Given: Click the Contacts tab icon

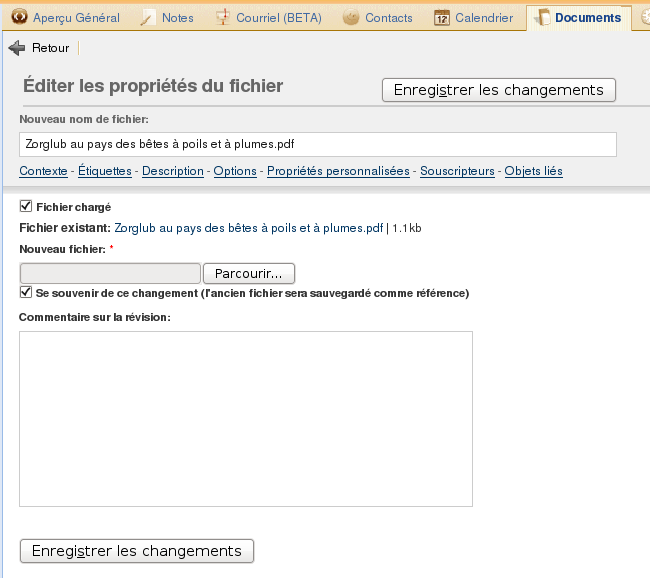Looking at the screenshot, I should pyautogui.click(x=351, y=17).
